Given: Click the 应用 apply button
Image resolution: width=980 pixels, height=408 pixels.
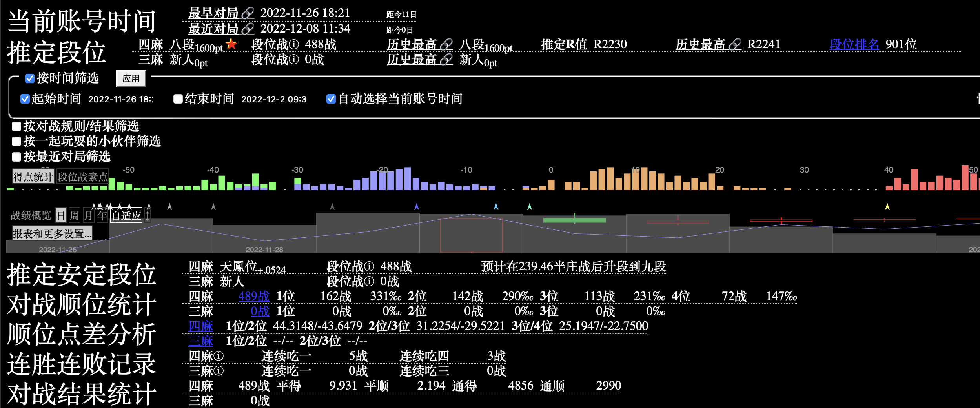Looking at the screenshot, I should pyautogui.click(x=131, y=78).
